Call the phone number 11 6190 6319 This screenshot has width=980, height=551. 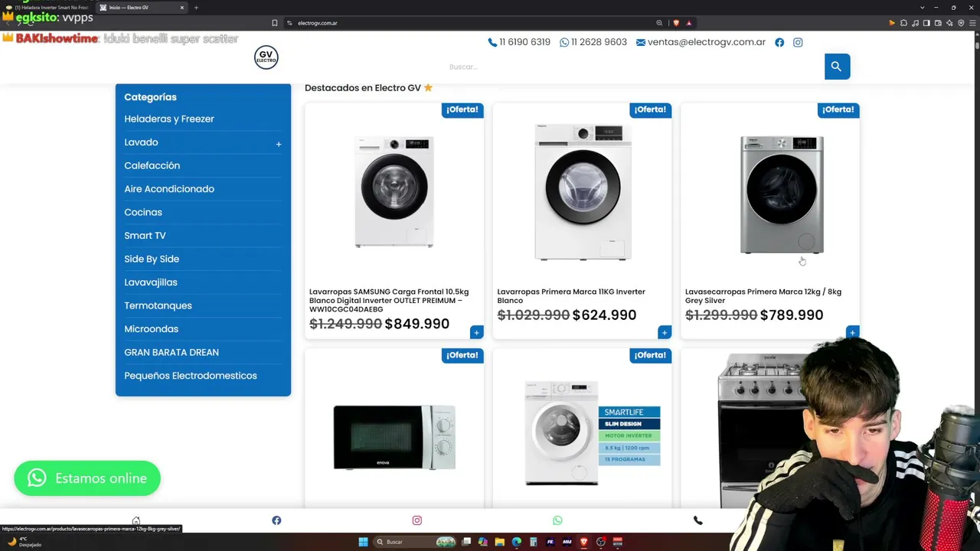pyautogui.click(x=519, y=42)
